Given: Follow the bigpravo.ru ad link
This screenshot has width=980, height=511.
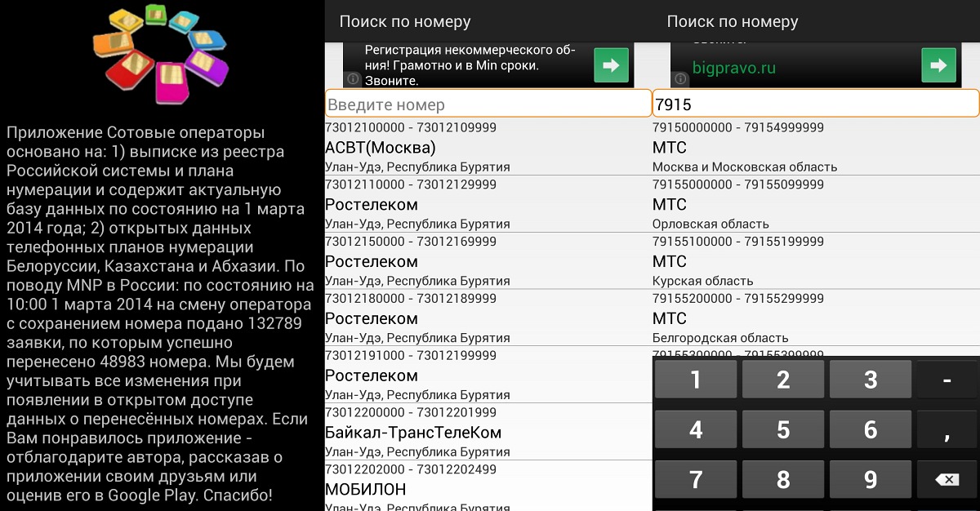Looking at the screenshot, I should [x=734, y=68].
